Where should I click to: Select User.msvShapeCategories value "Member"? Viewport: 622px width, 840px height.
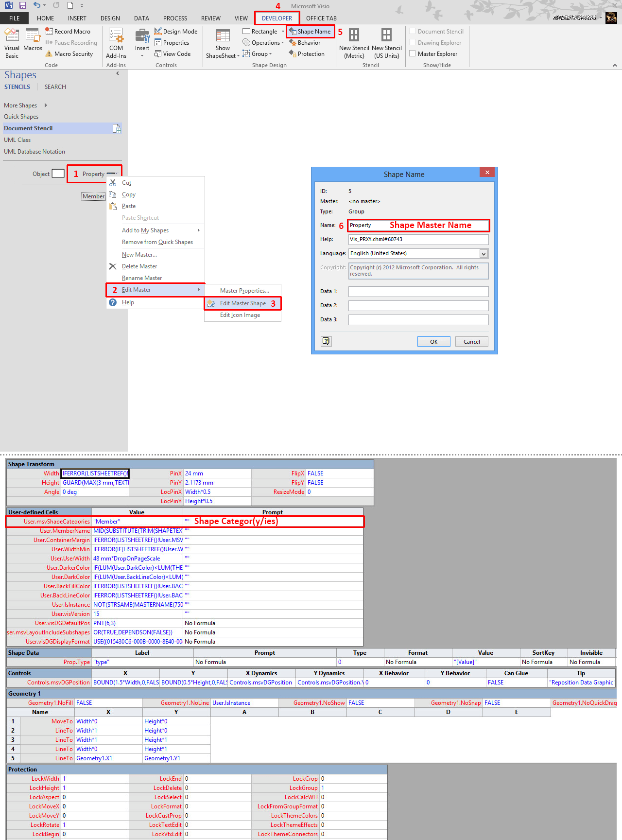[137, 522]
